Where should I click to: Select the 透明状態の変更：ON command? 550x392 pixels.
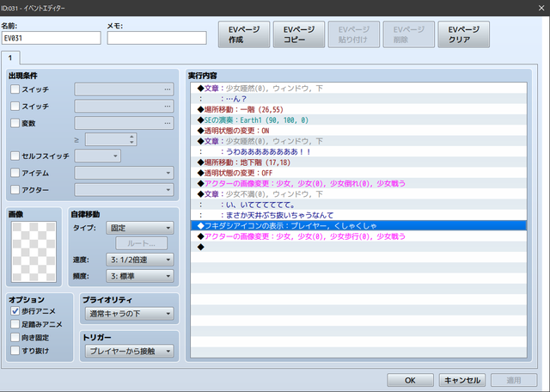point(358,131)
